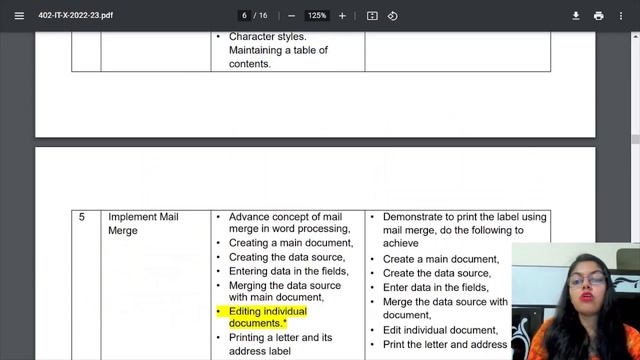Click 'Maintaining a table of contents.' text
The width and height of the screenshot is (640, 360).
(x=278, y=57)
